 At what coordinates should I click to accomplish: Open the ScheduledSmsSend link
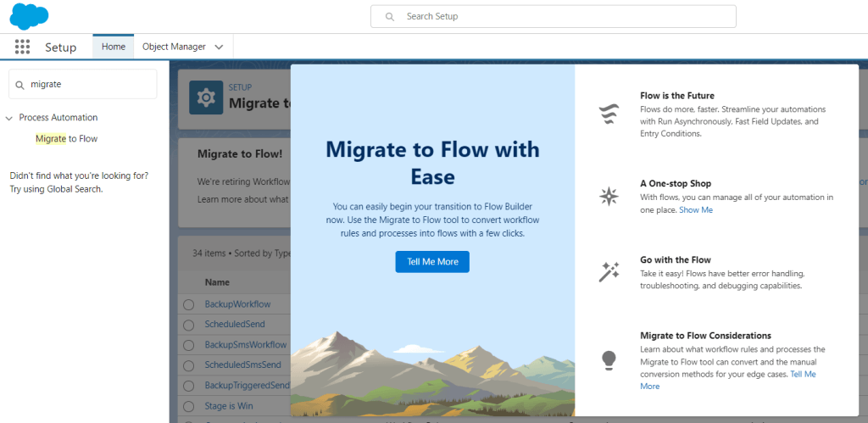coord(242,365)
